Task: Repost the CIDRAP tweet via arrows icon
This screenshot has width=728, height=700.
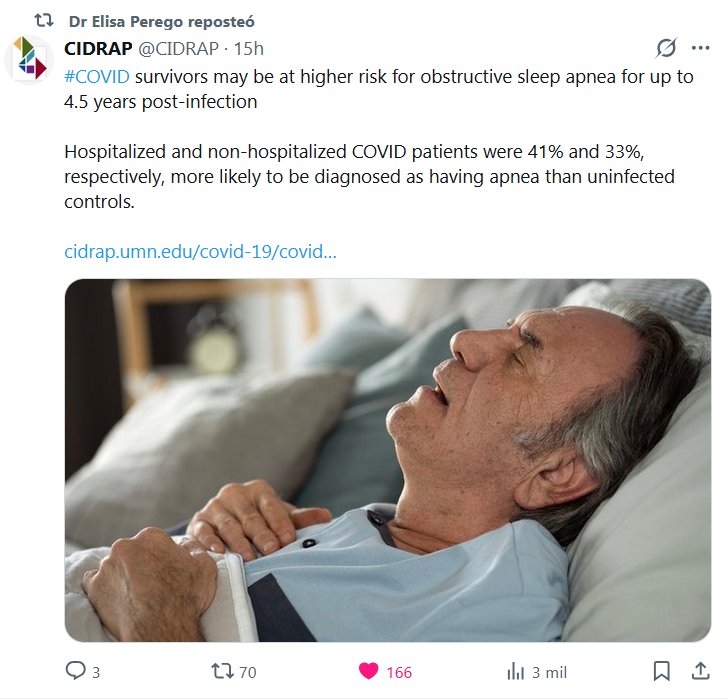Action: 223,671
